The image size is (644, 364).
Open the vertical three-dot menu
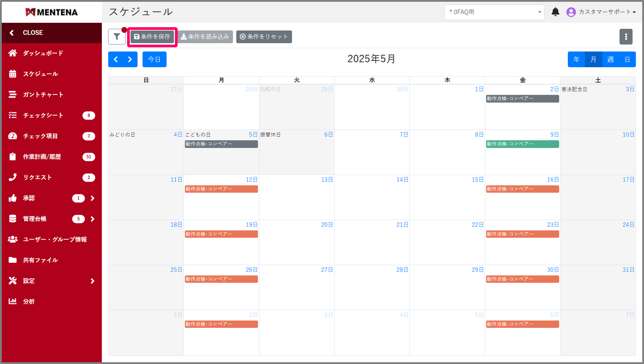[x=626, y=37]
